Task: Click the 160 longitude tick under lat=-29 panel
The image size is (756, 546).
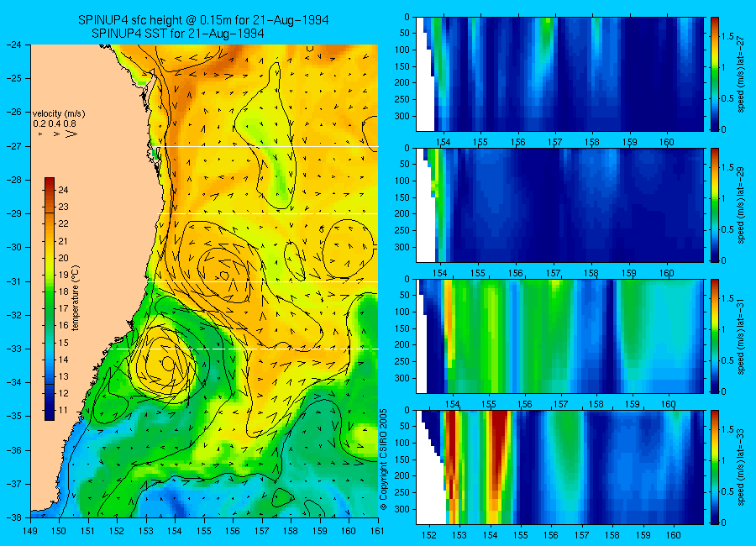Action: (667, 273)
